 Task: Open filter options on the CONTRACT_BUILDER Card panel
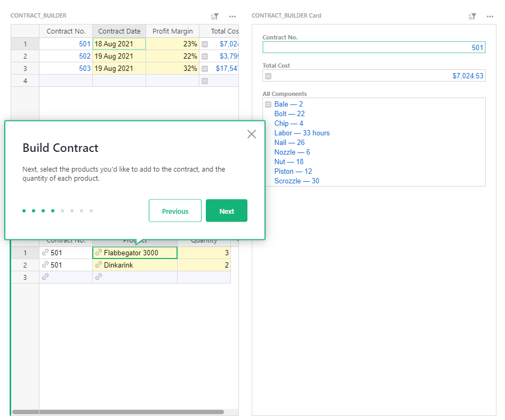tap(471, 16)
